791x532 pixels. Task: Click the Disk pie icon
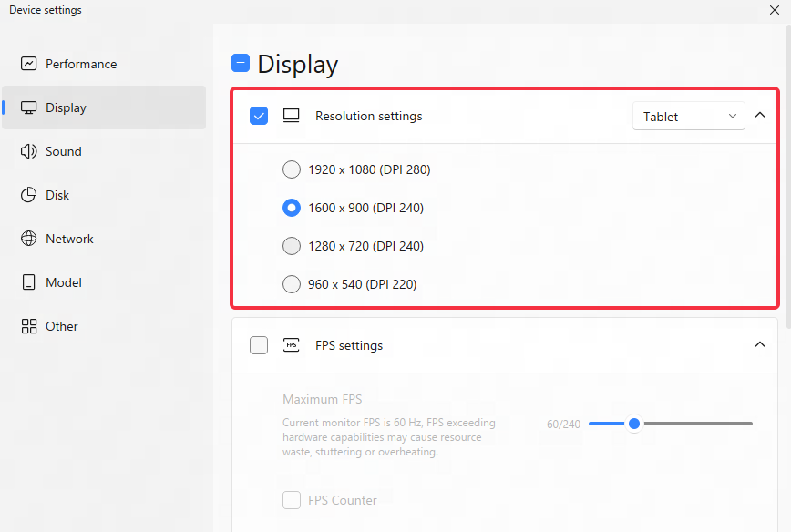tap(29, 195)
